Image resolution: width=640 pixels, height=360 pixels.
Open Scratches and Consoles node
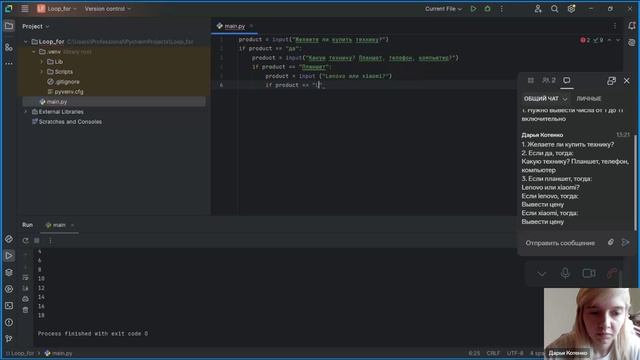(67, 122)
